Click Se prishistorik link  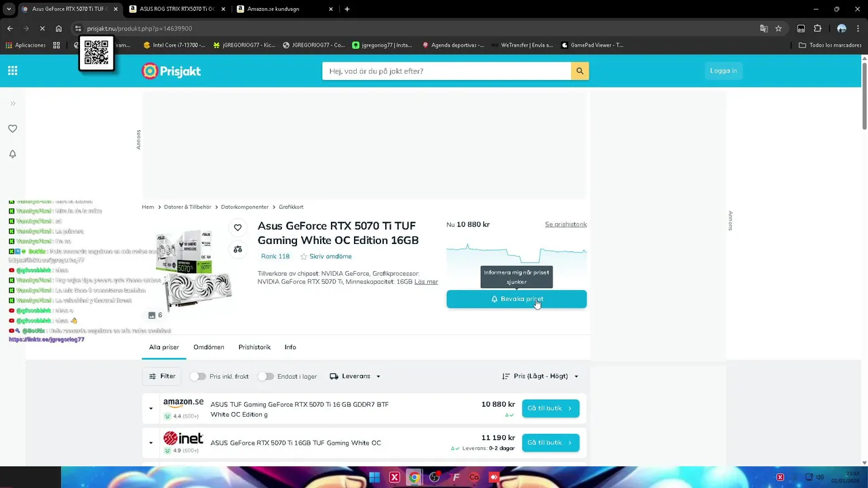[x=566, y=224]
